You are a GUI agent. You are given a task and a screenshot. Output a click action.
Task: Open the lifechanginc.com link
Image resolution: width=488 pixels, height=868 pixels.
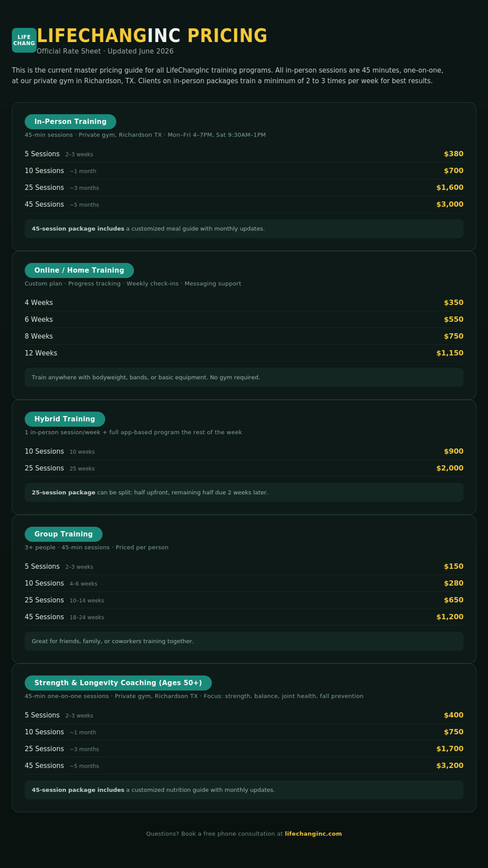(x=313, y=833)
